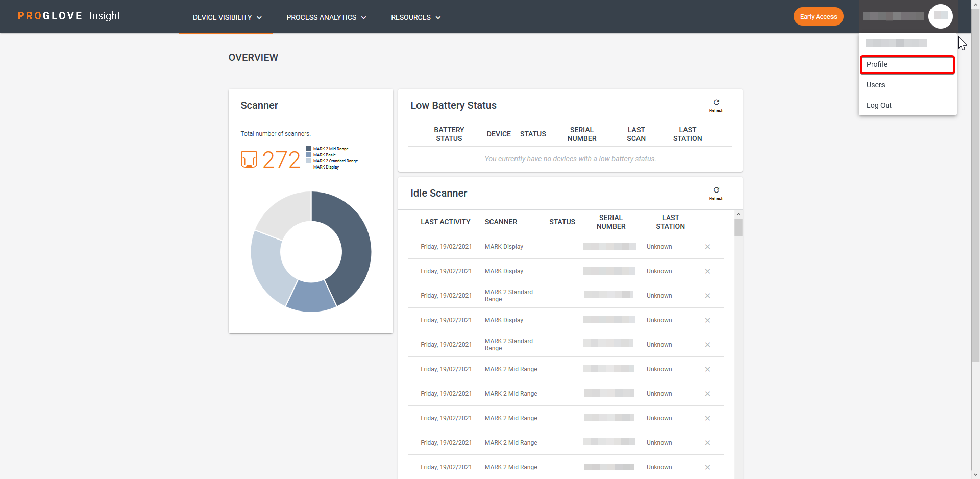Screen dimensions: 980x479
Task: Dismiss the second MARK 2 Standard Range row
Action: 707,345
